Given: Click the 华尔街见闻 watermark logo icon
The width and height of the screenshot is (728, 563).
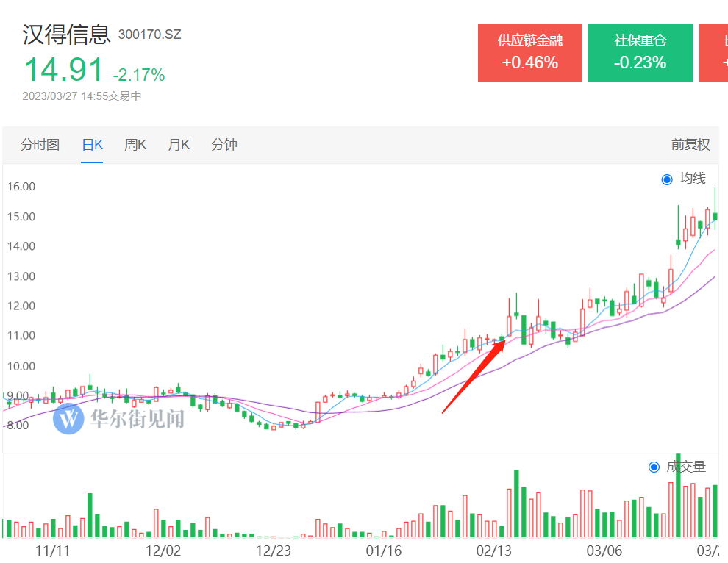Looking at the screenshot, I should 68,418.
